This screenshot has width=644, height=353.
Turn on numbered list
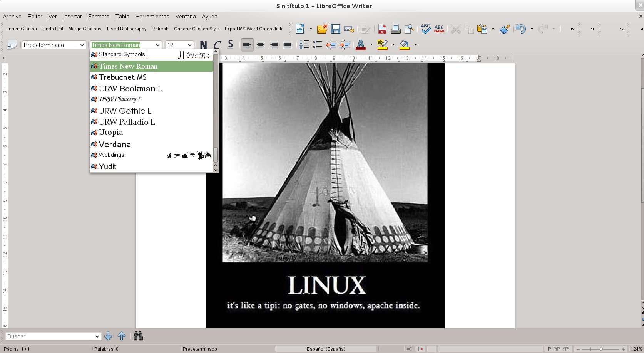pos(304,45)
